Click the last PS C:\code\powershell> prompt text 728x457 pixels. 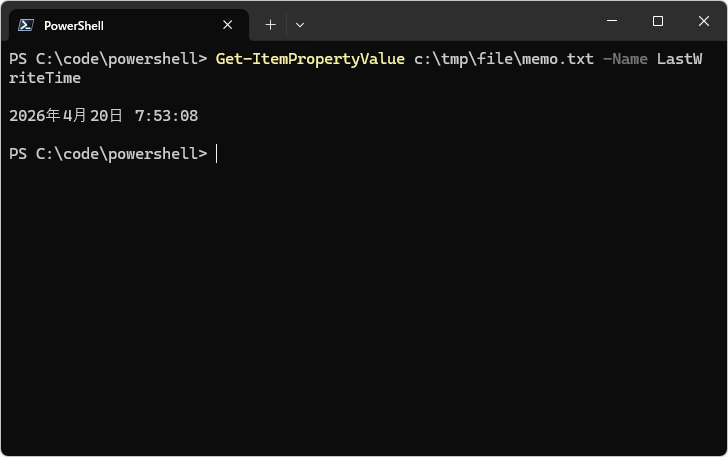(x=107, y=154)
